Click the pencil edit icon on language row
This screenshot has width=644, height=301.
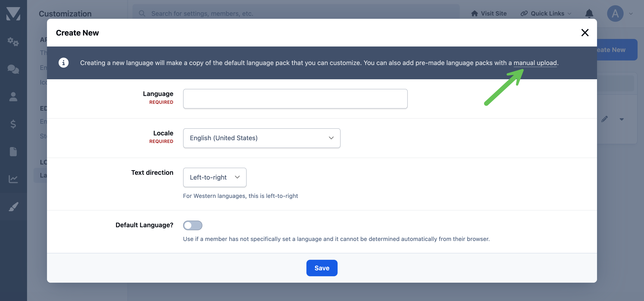click(605, 119)
